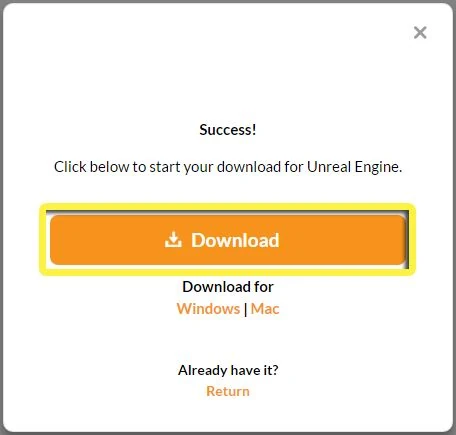The height and width of the screenshot is (435, 456).
Task: Click the "Already have it?" text
Action: click(x=228, y=370)
